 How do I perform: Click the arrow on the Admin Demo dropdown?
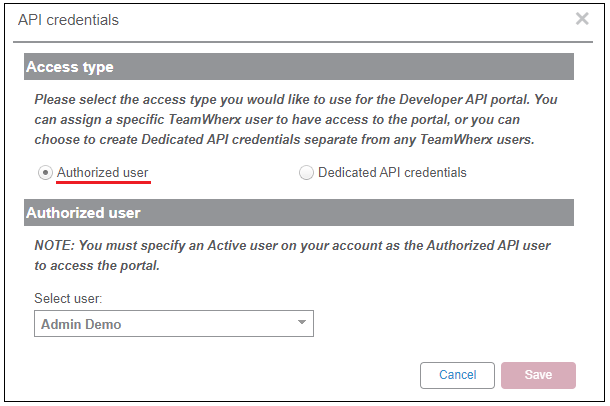point(301,323)
